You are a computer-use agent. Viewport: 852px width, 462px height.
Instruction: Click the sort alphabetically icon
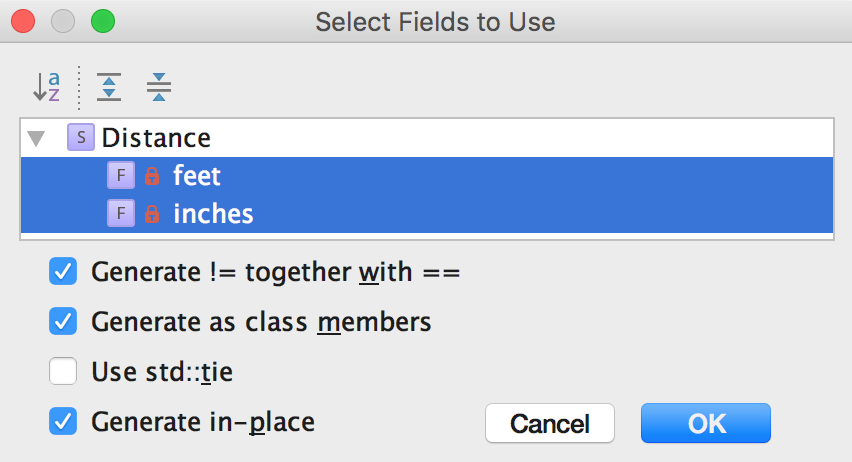(46, 87)
